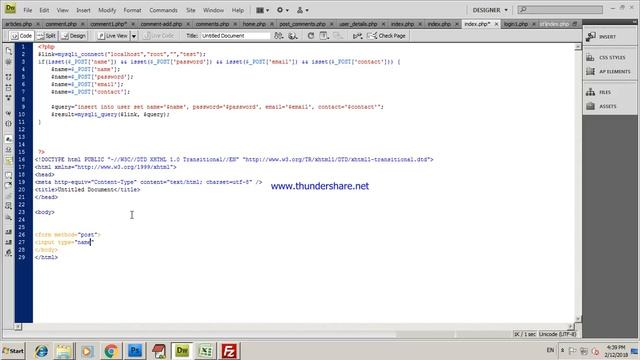Expand the AP ELEMENTS panel

click(609, 71)
